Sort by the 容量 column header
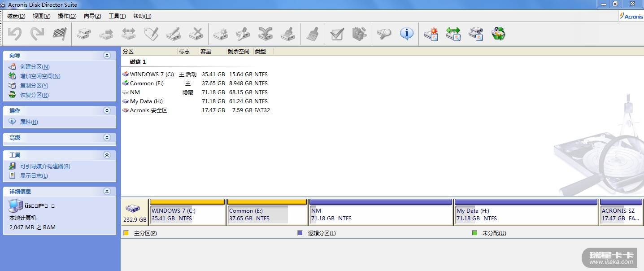Screen dimensions: 644x271 (x=213, y=52)
